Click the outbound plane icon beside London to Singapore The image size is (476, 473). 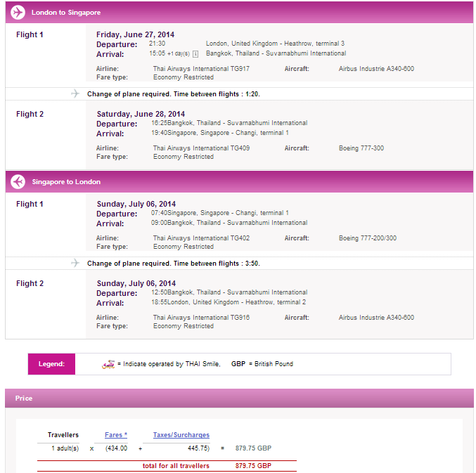pos(18,13)
